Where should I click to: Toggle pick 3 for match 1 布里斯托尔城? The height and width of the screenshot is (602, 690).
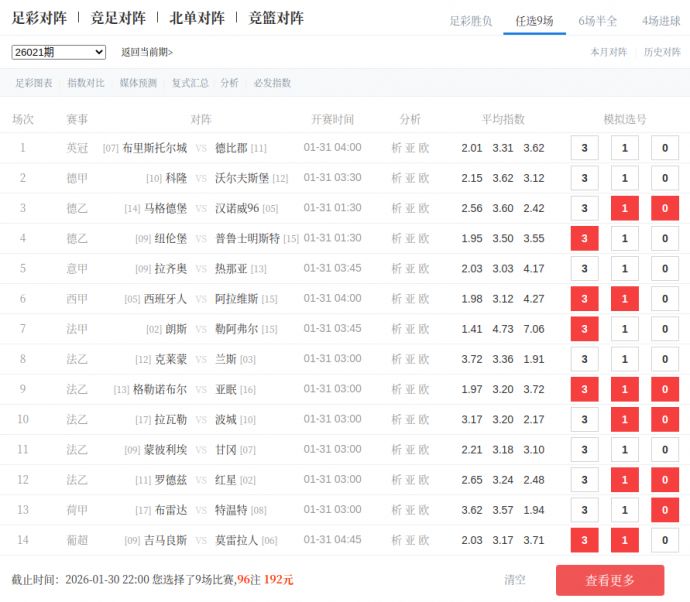584,148
